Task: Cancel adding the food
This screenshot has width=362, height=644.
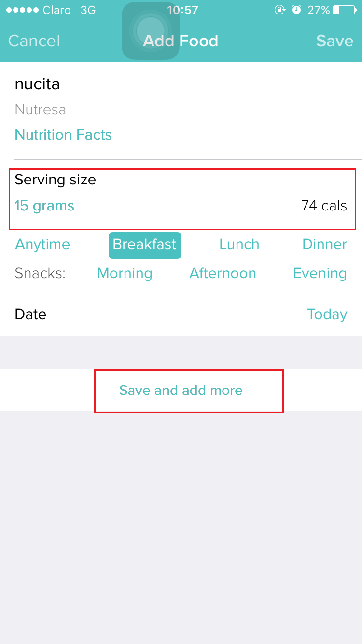Action: pos(34,41)
